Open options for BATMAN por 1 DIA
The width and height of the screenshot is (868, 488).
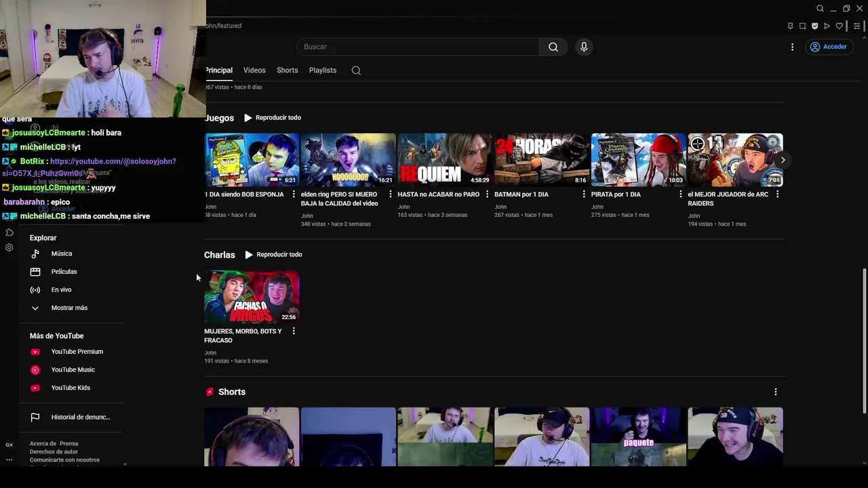pos(584,195)
